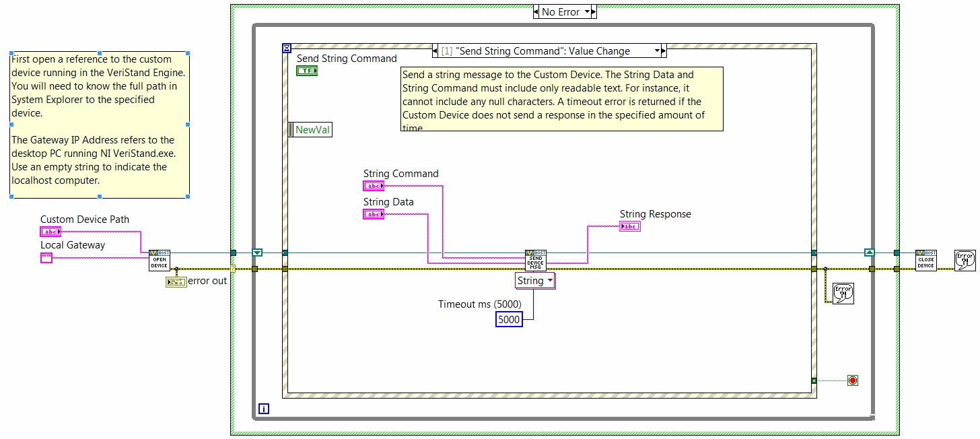Screen dimensions: 980x439
Task: Click the String Response label
Action: point(656,214)
